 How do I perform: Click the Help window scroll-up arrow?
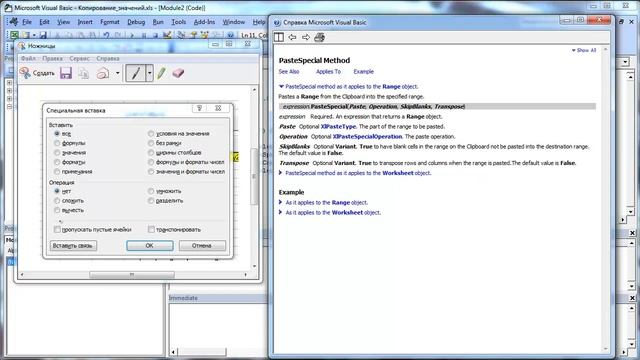coord(605,50)
